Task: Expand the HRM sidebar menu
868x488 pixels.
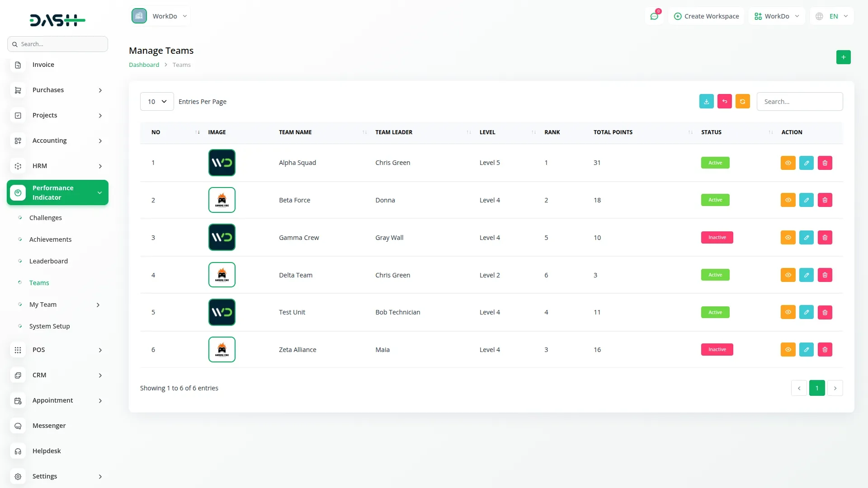Action: click(x=58, y=166)
